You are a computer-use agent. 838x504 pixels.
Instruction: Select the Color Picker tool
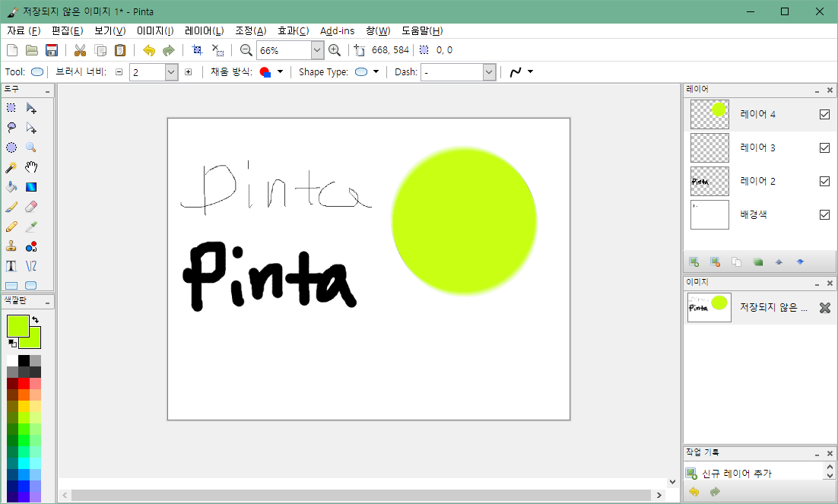31,227
